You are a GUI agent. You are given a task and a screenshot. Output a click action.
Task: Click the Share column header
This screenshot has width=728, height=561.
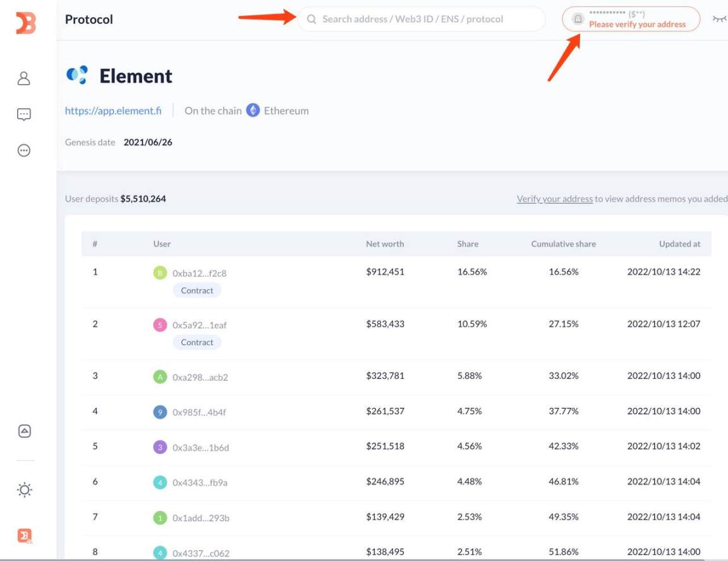[x=468, y=244]
